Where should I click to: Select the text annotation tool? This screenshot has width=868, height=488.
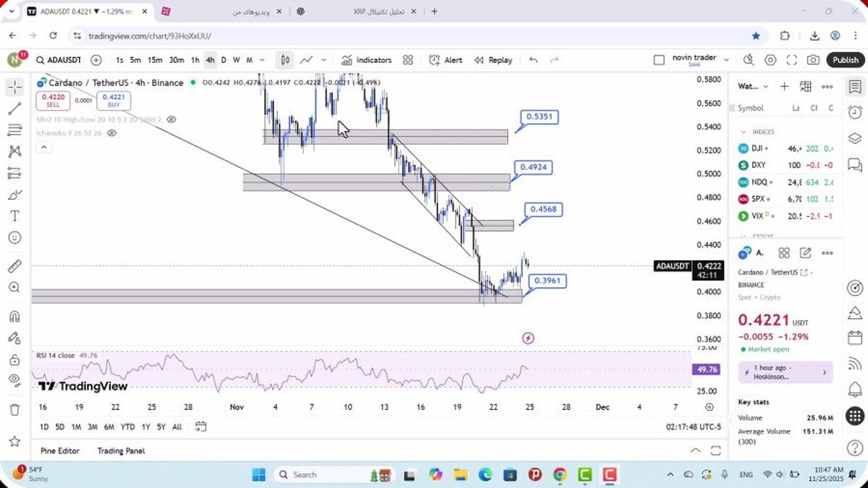click(14, 216)
